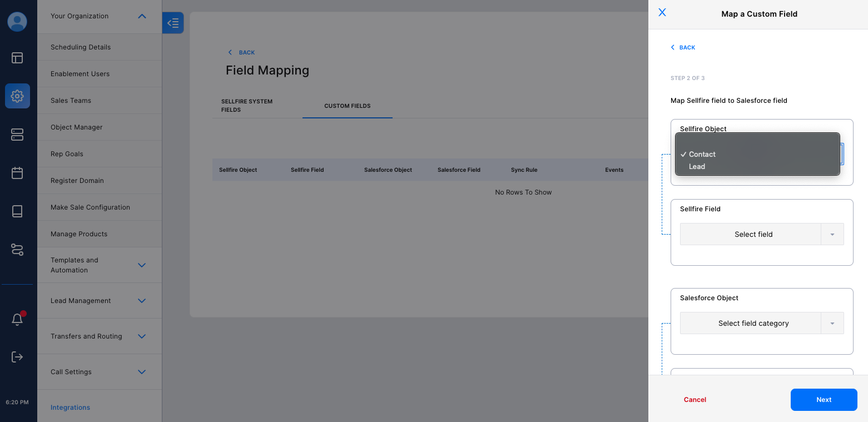The image size is (868, 422).
Task: Click Next in the mapping panel
Action: click(x=824, y=400)
